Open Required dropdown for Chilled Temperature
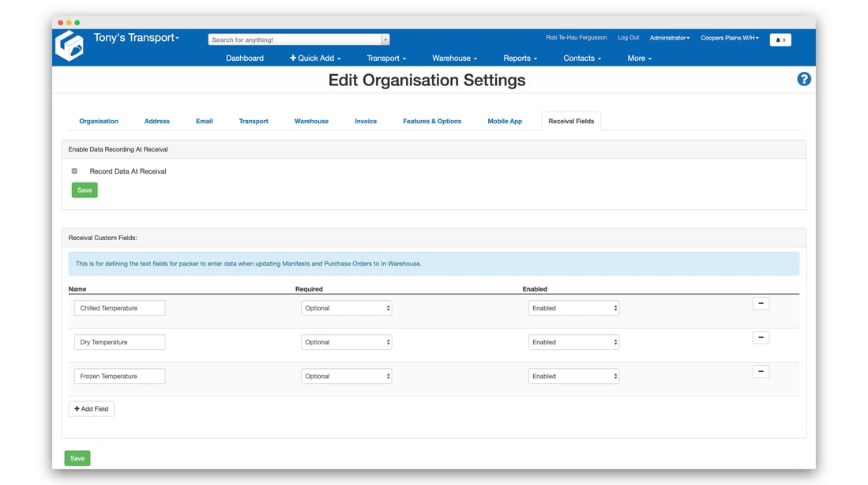Image resolution: width=868 pixels, height=485 pixels. coord(346,308)
